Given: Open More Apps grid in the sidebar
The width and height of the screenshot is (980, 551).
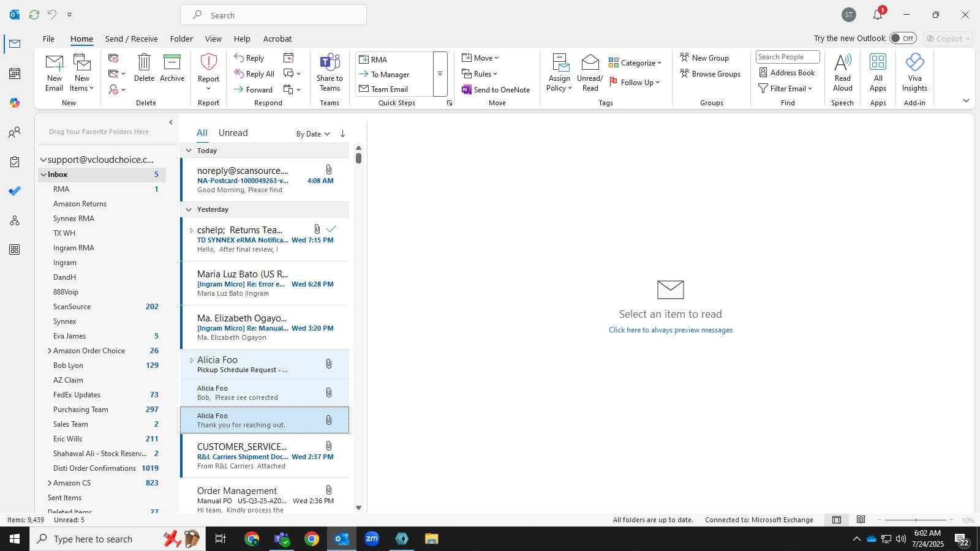Looking at the screenshot, I should (x=15, y=250).
